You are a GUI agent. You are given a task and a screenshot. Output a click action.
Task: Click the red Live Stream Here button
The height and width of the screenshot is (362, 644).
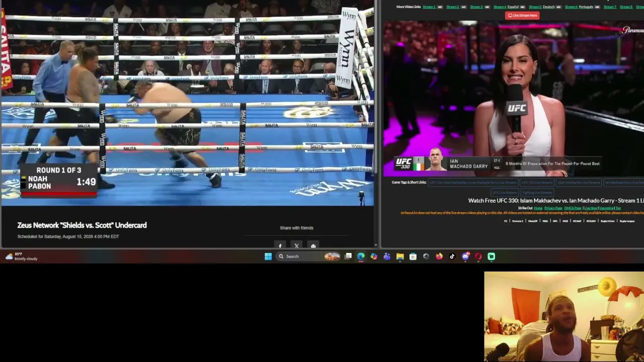[522, 16]
